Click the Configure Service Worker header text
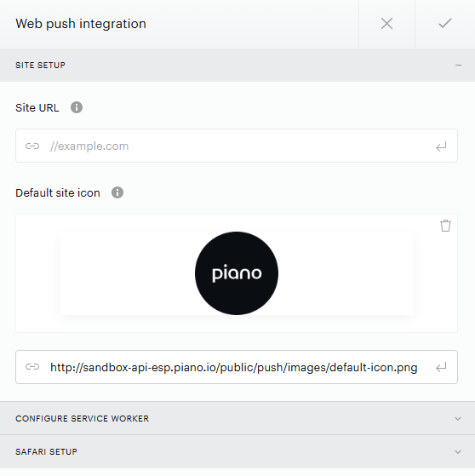The width and height of the screenshot is (475, 476). click(x=83, y=419)
